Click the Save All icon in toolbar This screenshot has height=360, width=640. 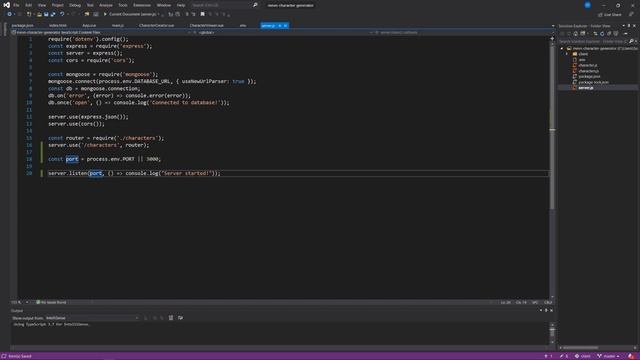[x=53, y=14]
